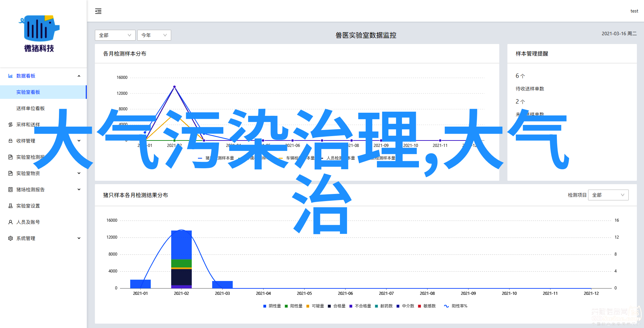Click the 2021-03 bar in the bottom chart
This screenshot has height=328, width=644.
[x=222, y=284]
